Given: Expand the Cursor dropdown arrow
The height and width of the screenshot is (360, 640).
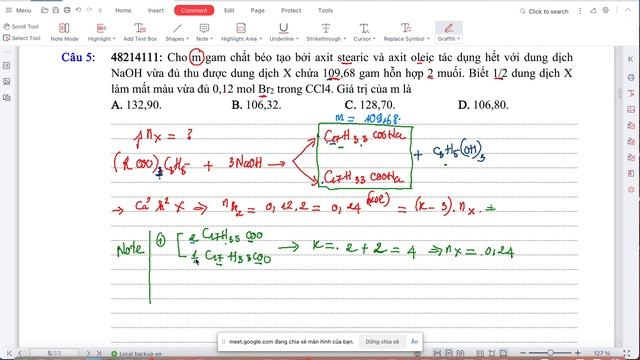Looking at the screenshot, I should [374, 39].
